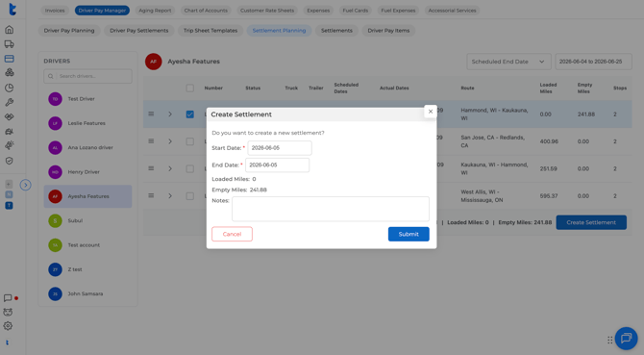Click the sidebar expand arrow circle
644x355 pixels.
(x=25, y=185)
